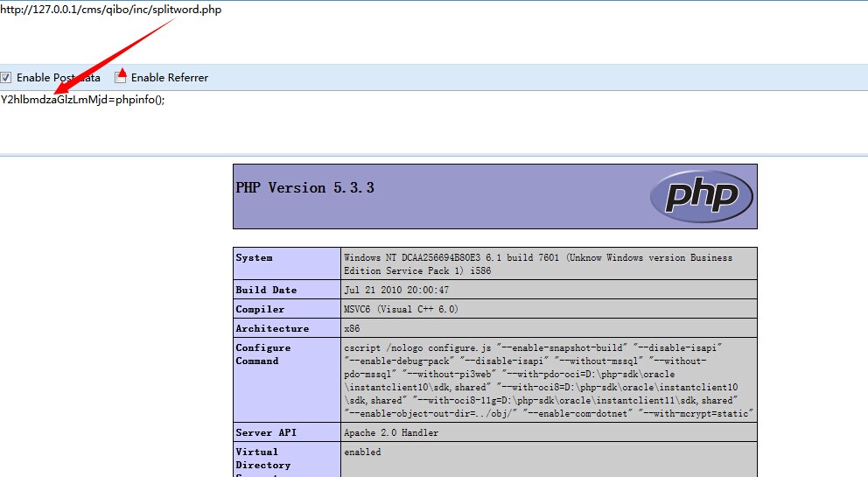The width and height of the screenshot is (868, 477).
Task: Click the MSVC6 (Visual C++ 6.0) value
Action: [x=401, y=309]
